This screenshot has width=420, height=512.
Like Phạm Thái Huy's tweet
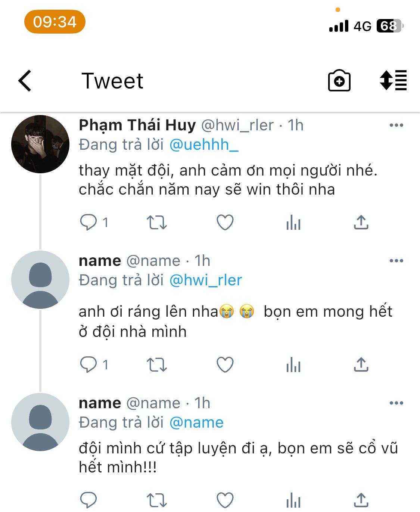225,223
